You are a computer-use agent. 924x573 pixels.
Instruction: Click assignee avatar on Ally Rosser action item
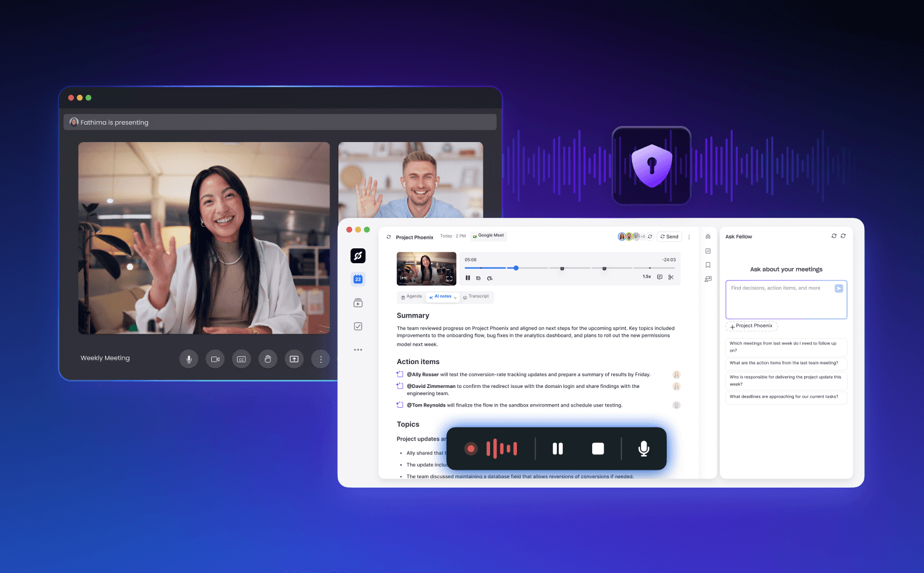(x=676, y=375)
